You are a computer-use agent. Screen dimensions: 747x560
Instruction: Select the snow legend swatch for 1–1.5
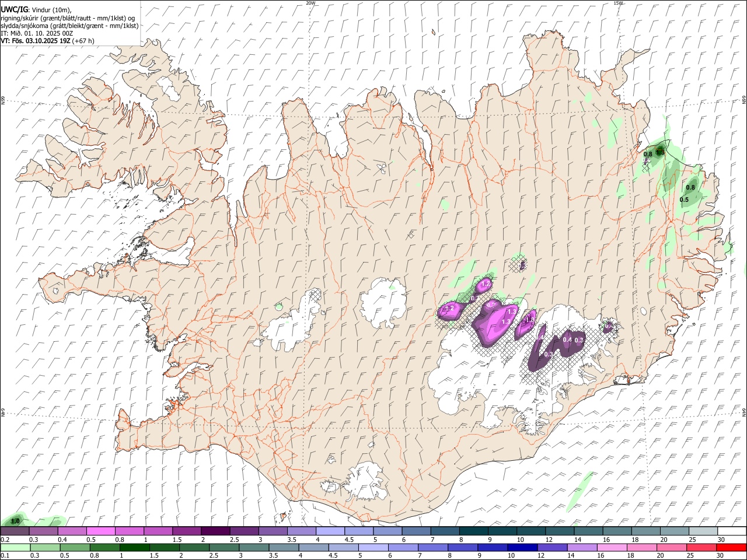tap(158, 531)
